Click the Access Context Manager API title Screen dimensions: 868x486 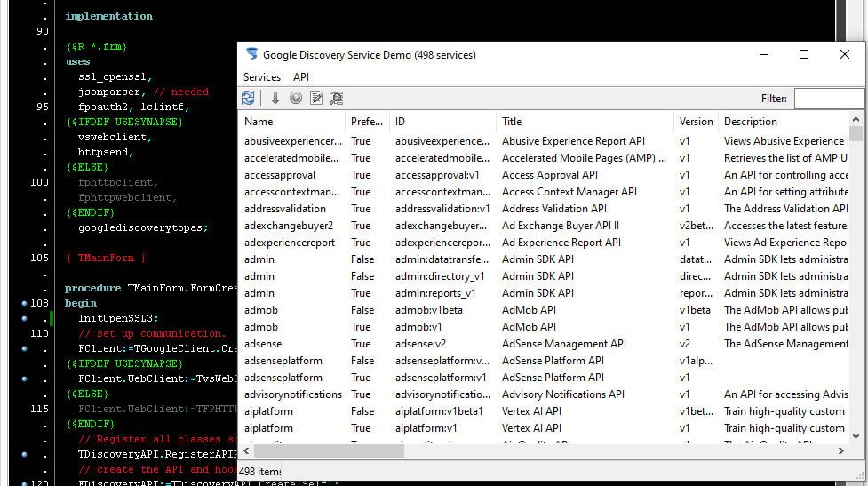point(569,192)
